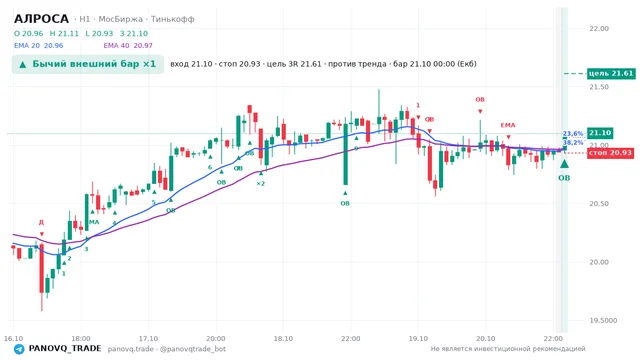The image size is (640, 360).
Task: Click the H1 timeframe label
Action: [x=84, y=19]
